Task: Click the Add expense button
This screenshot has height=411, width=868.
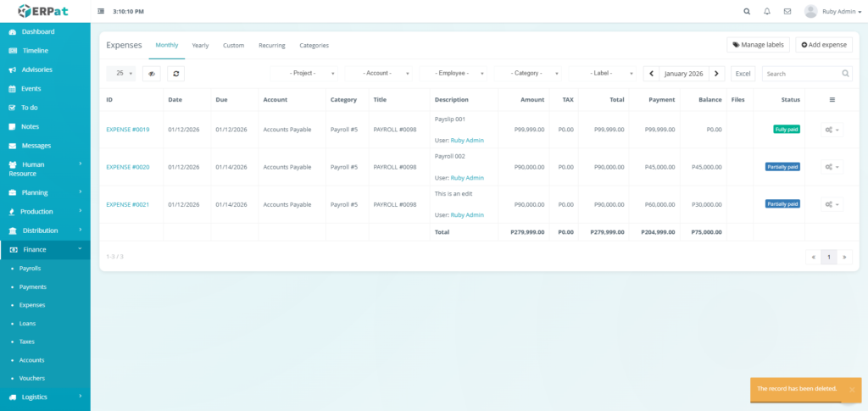Action: coord(824,44)
